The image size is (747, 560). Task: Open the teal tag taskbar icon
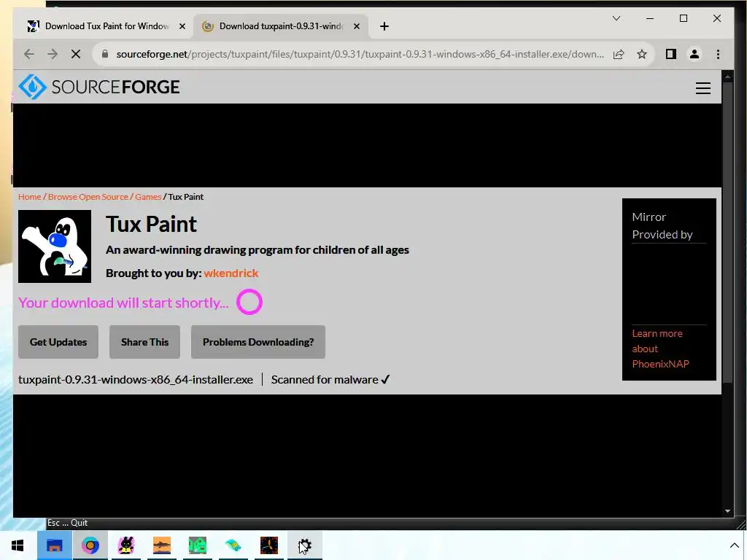pyautogui.click(x=233, y=545)
